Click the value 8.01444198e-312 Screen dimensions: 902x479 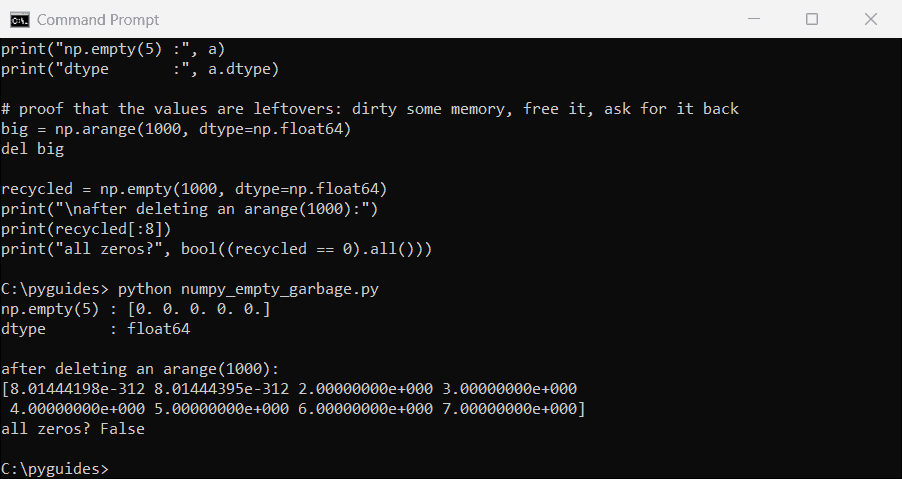click(x=78, y=389)
